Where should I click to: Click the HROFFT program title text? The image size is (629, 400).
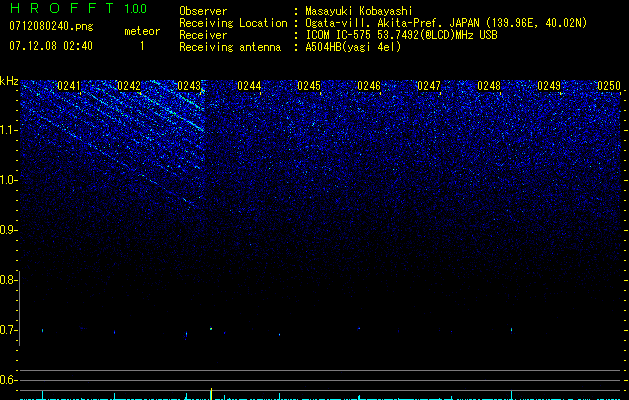pos(62,8)
